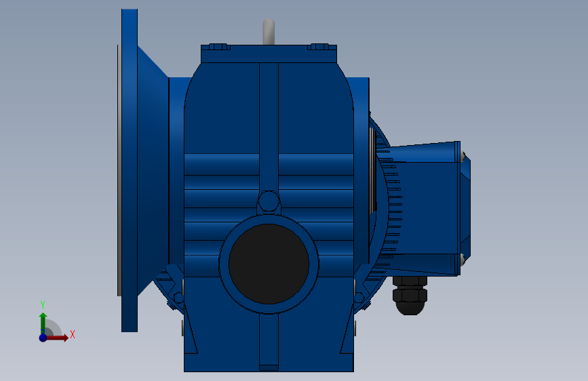The image size is (588, 381).
Task: Select the black hollow shaft bore on the gearbox
Action: pos(269,264)
